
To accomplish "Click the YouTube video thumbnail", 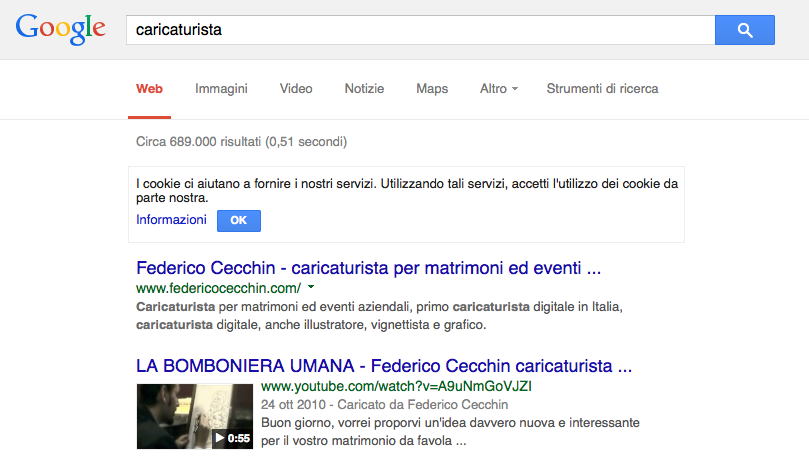I will pos(195,416).
